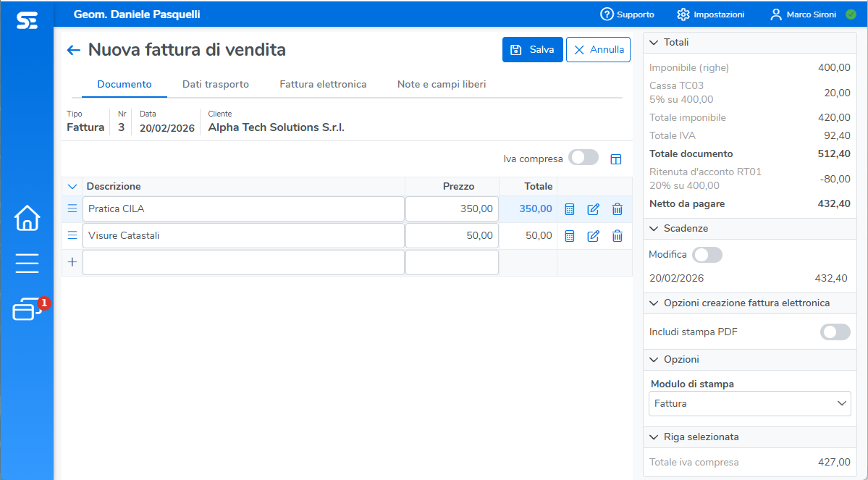868x480 pixels.
Task: Click the Prezzo column header
Action: pos(458,187)
